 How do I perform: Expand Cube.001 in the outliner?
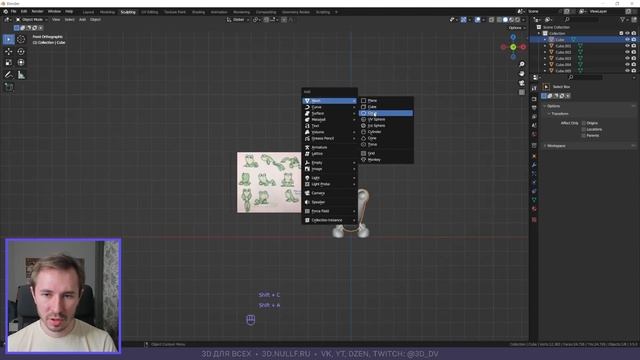click(545, 46)
